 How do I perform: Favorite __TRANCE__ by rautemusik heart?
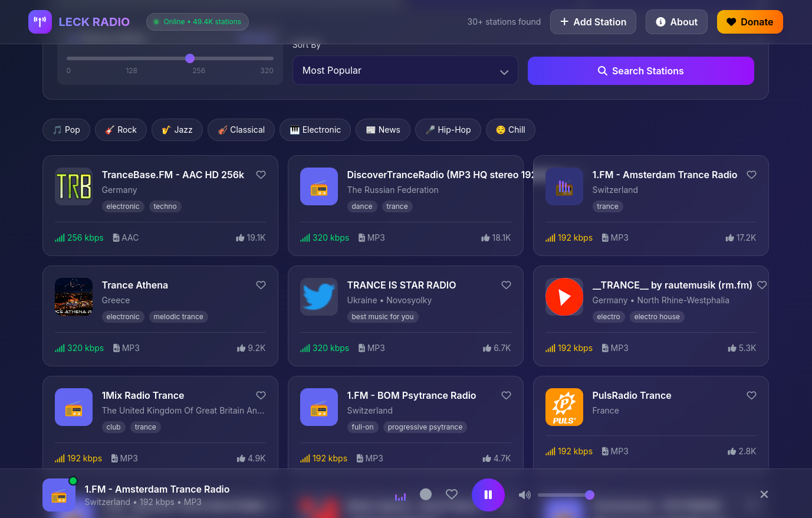tap(762, 285)
